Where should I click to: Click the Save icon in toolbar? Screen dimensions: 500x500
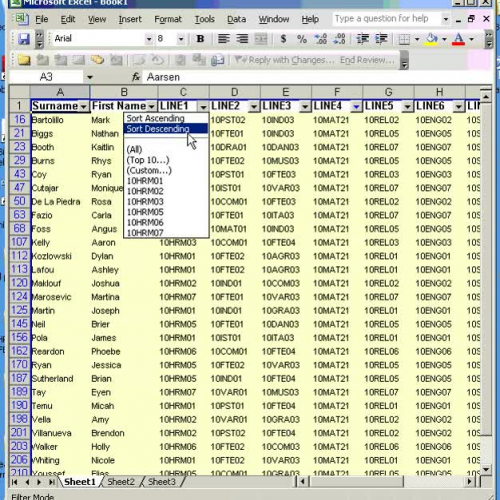(24, 39)
